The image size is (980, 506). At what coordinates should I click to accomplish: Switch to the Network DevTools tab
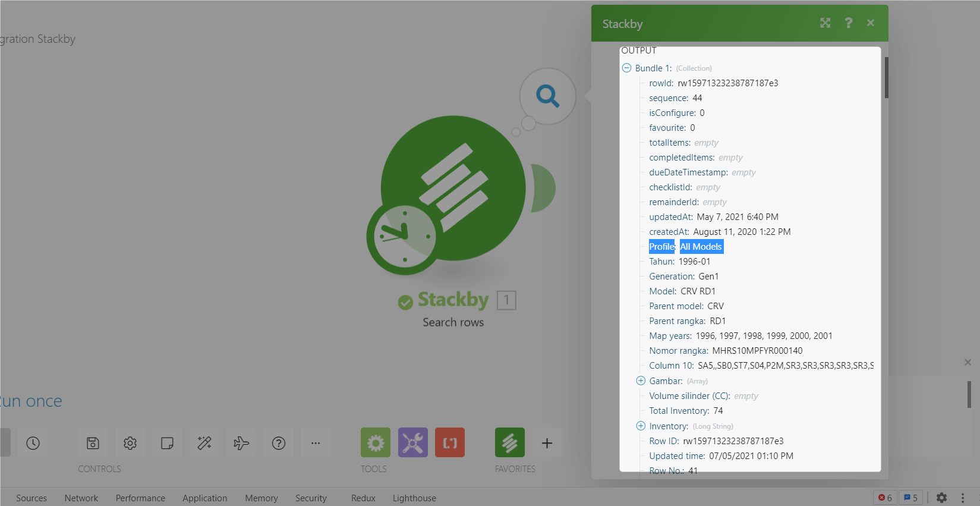point(81,498)
